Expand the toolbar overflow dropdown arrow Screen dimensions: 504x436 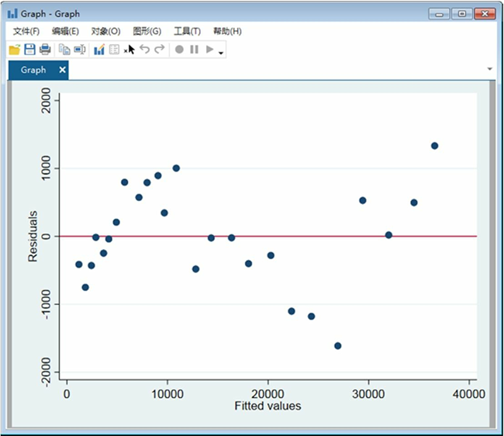click(x=222, y=53)
